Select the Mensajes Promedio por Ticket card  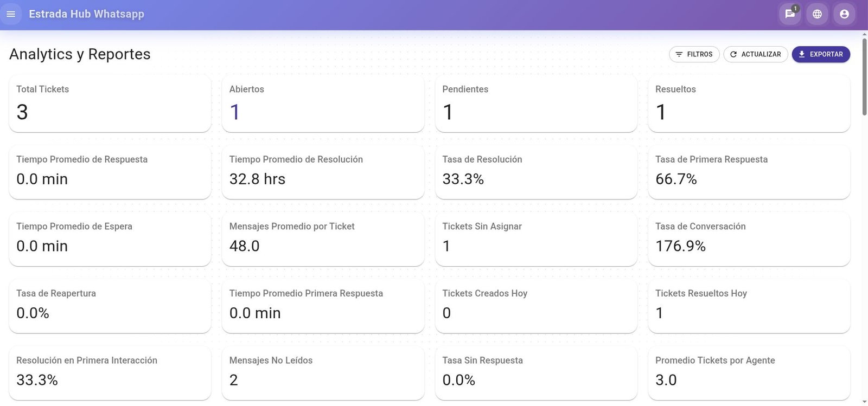(x=323, y=239)
